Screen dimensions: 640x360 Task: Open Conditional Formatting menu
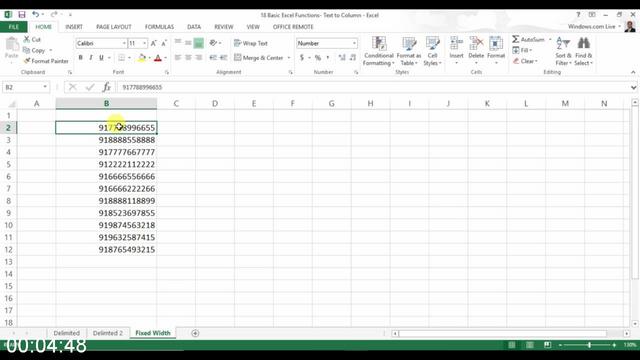379,51
